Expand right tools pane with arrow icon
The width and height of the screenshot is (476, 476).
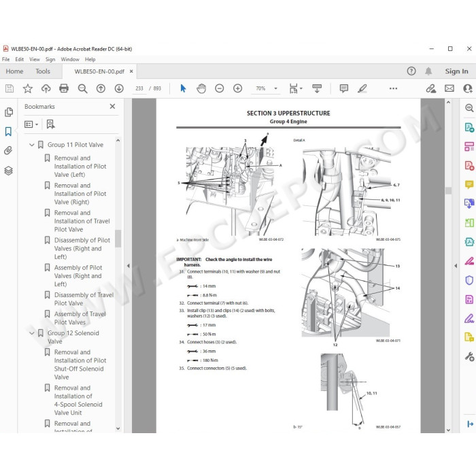[x=471, y=424]
